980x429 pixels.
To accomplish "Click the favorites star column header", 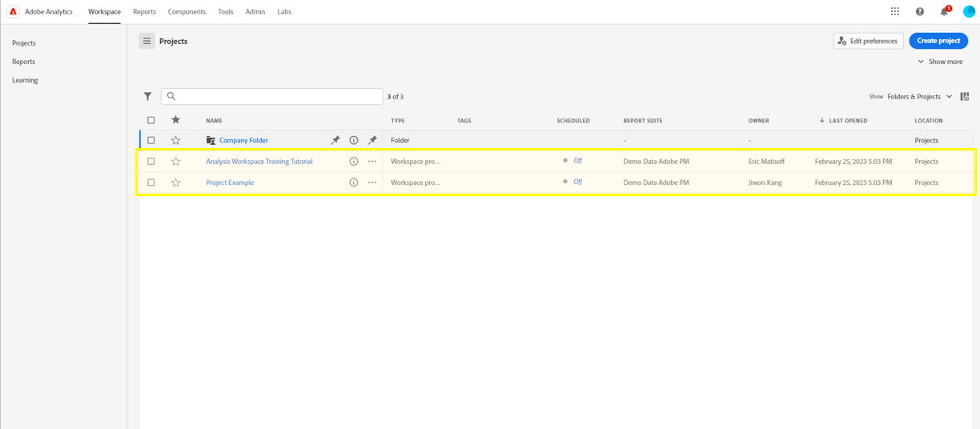I will tap(175, 120).
